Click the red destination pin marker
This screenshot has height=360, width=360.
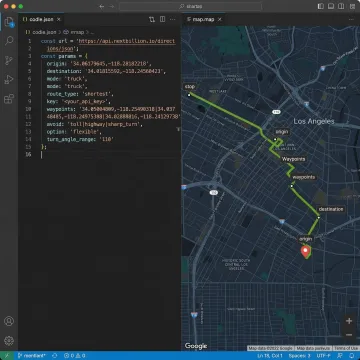[x=305, y=252]
